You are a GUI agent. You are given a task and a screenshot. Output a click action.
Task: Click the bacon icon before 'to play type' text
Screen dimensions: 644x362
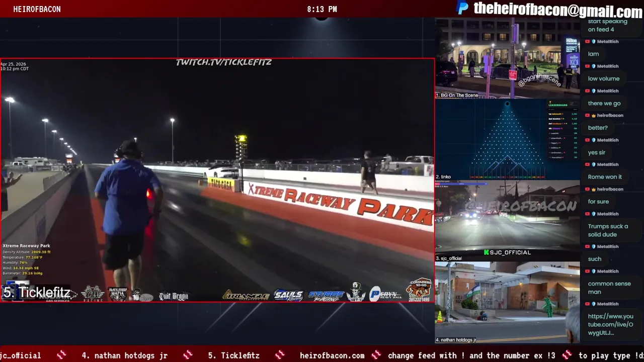(x=567, y=355)
